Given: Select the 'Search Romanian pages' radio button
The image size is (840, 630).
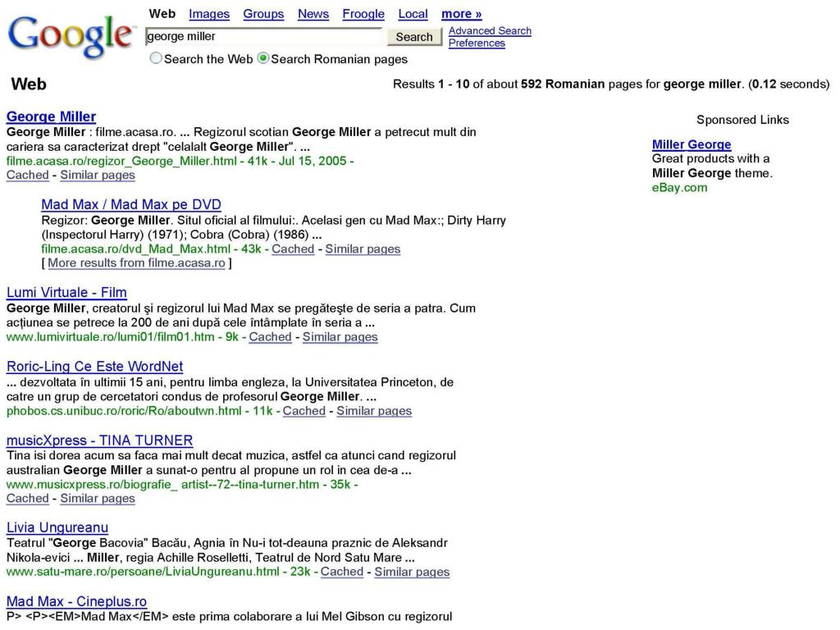Looking at the screenshot, I should tap(263, 58).
